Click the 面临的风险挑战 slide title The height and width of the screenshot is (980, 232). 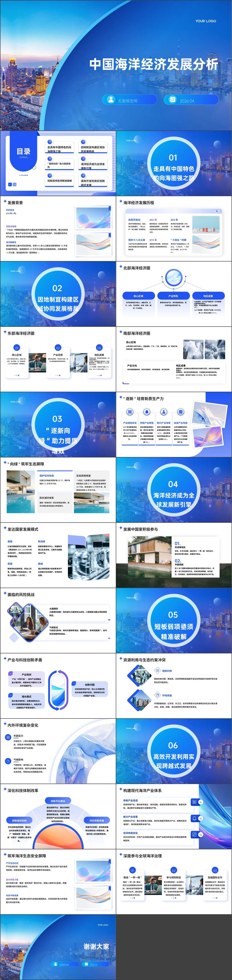click(21, 594)
